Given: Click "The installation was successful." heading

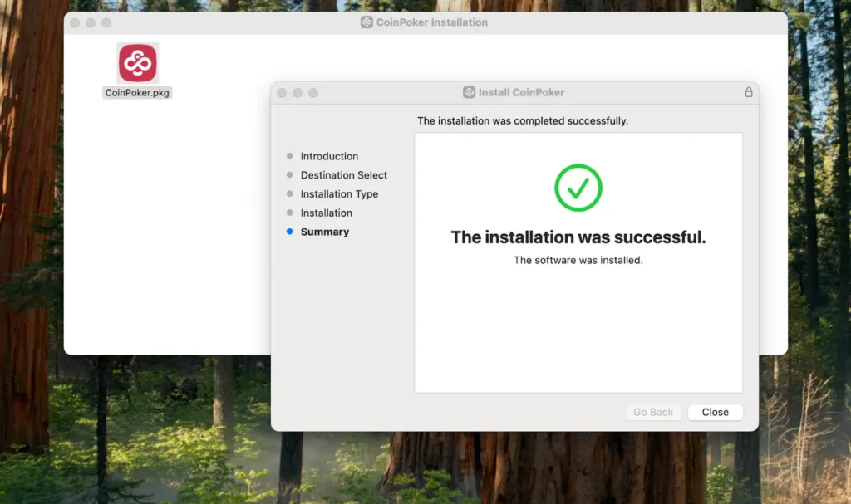Looking at the screenshot, I should [578, 237].
